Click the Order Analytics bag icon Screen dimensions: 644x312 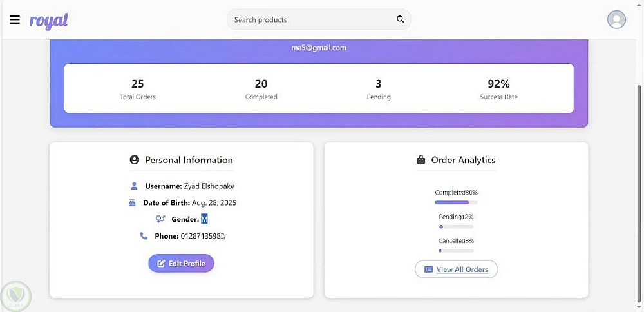coord(421,160)
